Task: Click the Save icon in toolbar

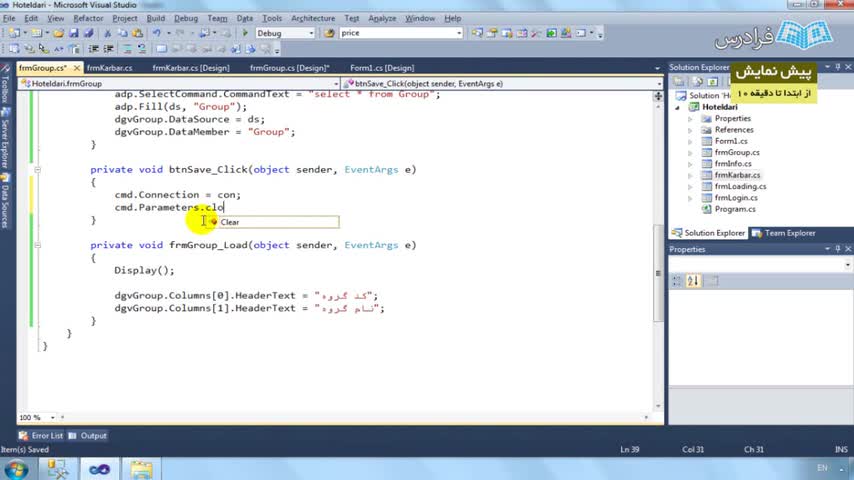Action: 74,33
